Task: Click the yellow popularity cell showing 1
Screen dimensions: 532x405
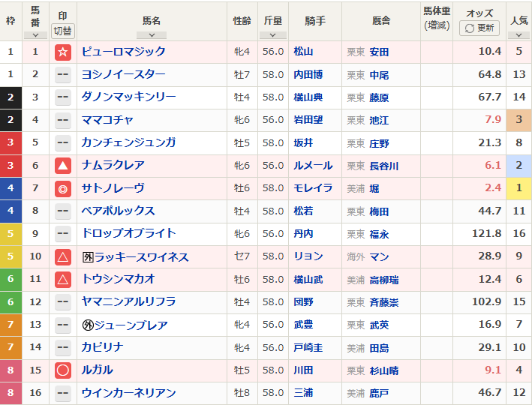Action: pyautogui.click(x=518, y=189)
